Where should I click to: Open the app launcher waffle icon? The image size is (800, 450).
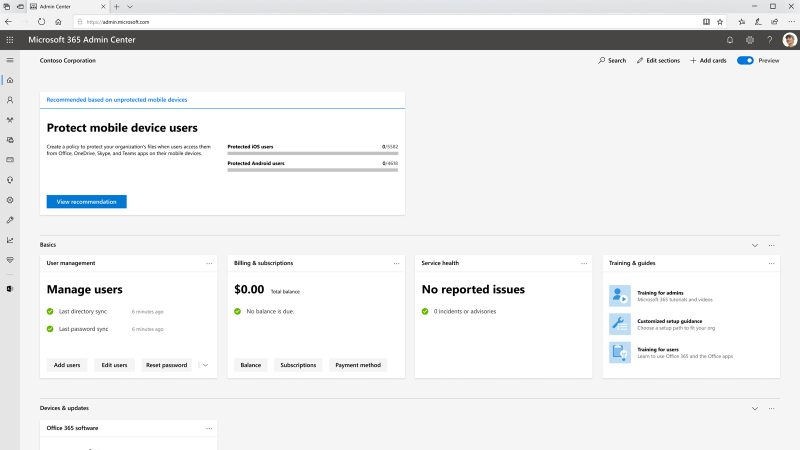[10, 40]
